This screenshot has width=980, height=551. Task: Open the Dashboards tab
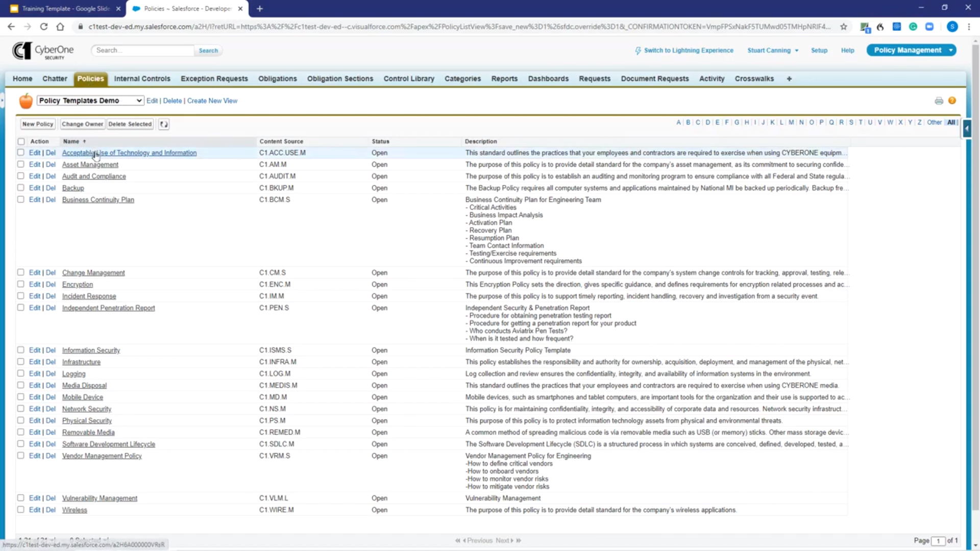coord(548,79)
